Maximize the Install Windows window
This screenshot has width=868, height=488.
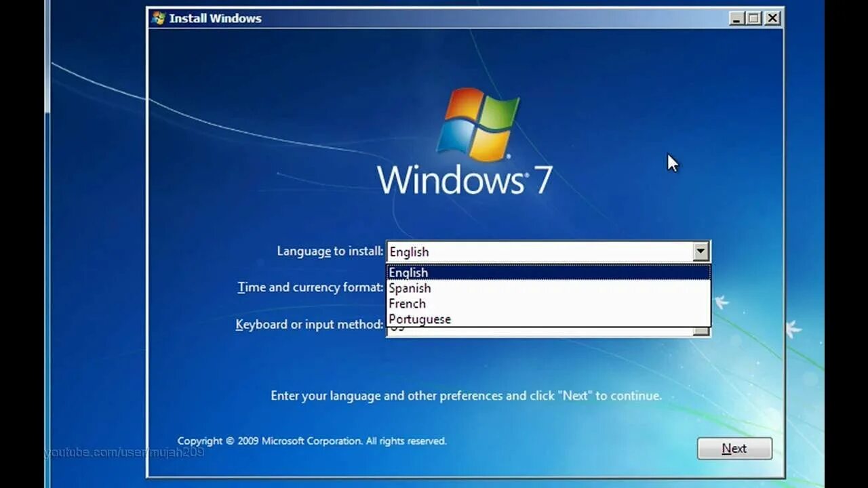pos(754,18)
